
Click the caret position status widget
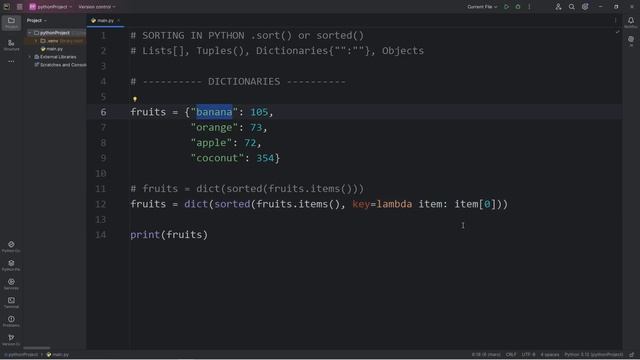pos(486,354)
